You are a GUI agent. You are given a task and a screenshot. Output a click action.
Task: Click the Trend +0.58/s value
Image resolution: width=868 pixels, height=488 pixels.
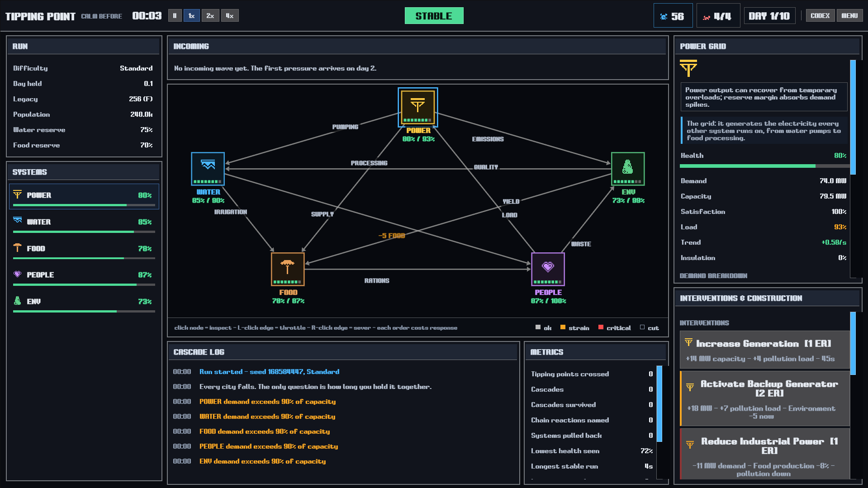click(834, 242)
